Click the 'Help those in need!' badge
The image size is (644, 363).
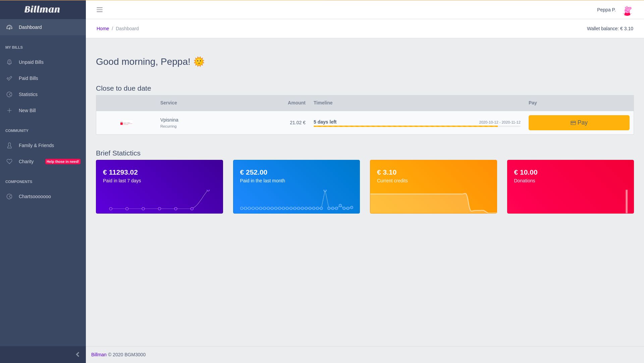[63, 162]
